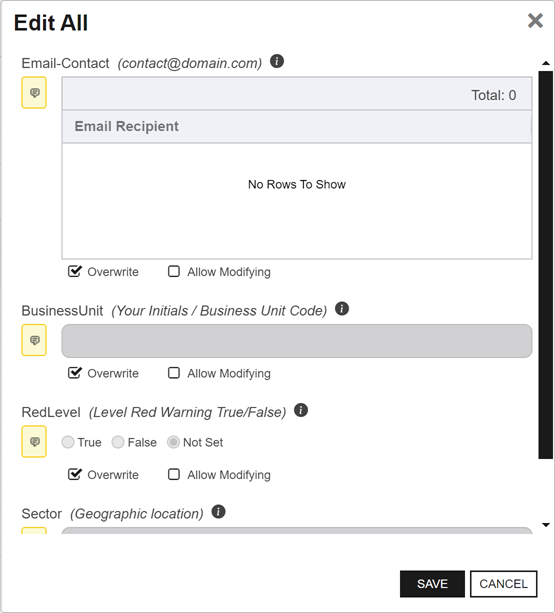Screen dimensions: 555x613
Task: Toggle Overwrite under BusinessUnit
Action: tap(74, 373)
